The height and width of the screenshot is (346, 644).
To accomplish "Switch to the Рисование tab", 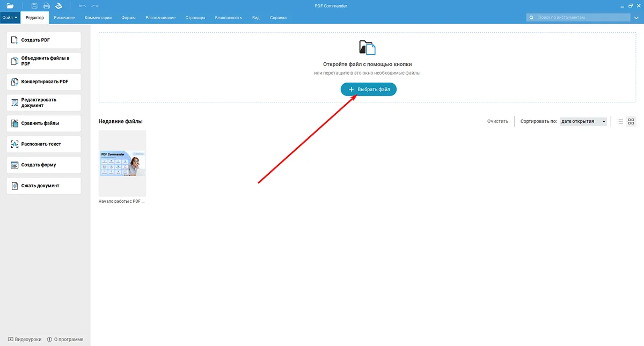I will click(64, 18).
